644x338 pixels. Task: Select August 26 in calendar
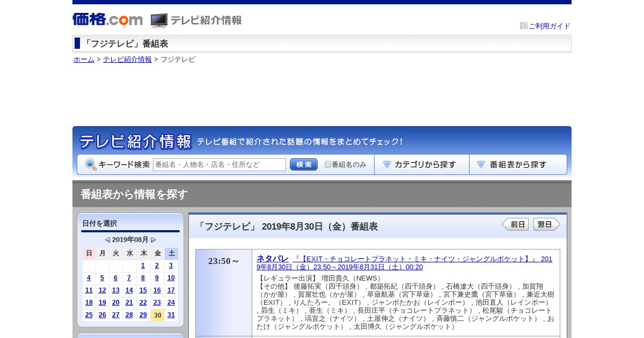[102, 315]
